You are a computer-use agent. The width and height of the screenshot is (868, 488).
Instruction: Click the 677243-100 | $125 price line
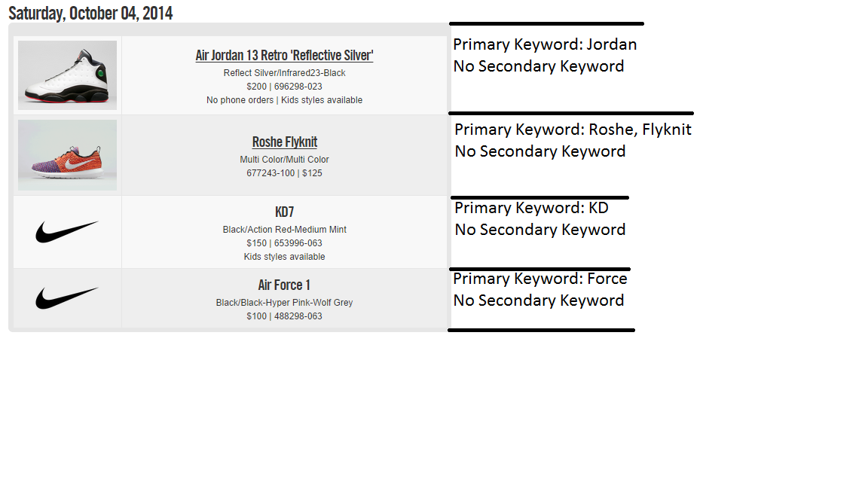click(284, 173)
